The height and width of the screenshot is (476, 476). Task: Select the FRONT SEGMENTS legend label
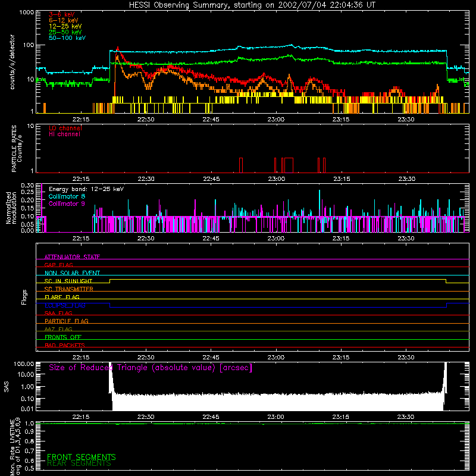coord(82,457)
